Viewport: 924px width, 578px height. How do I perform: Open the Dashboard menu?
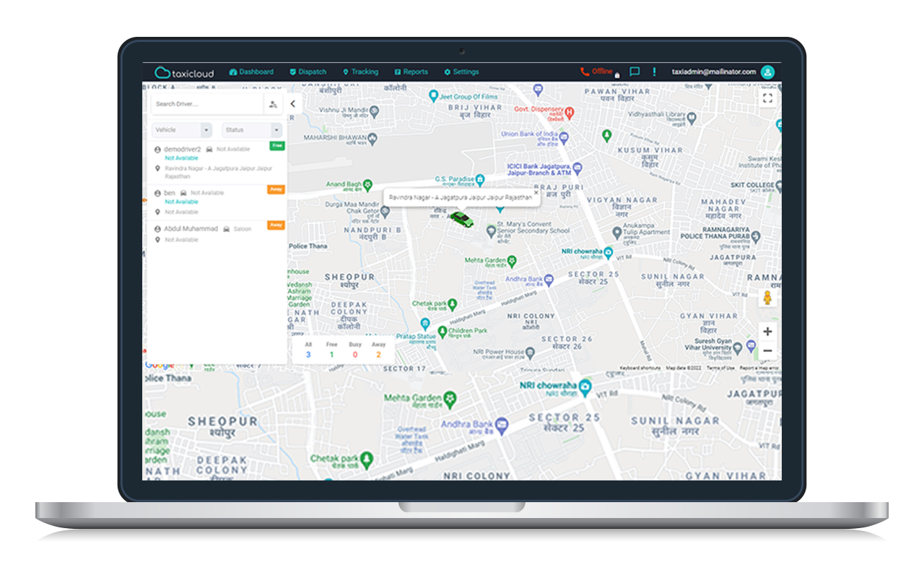coord(251,72)
